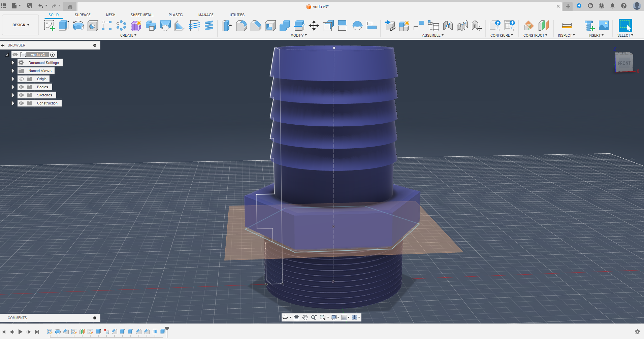Show the hidden Origin folder
This screenshot has height=339, width=644.
pyautogui.click(x=21, y=79)
